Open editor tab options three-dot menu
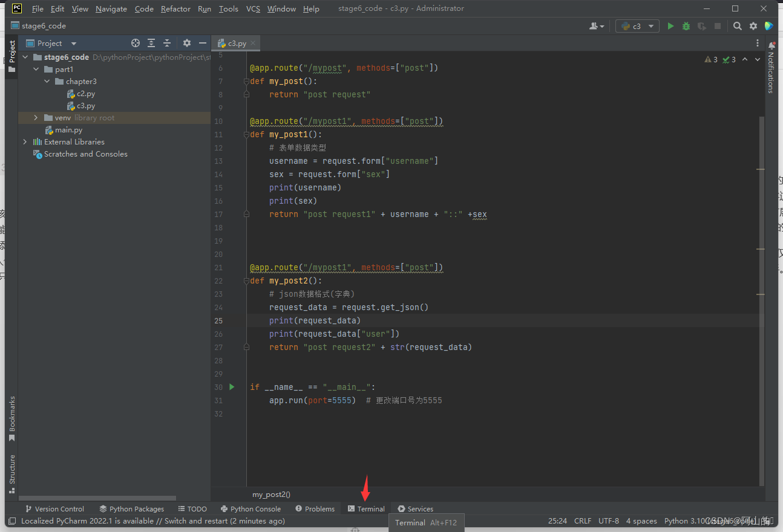This screenshot has width=783, height=532. 758,43
